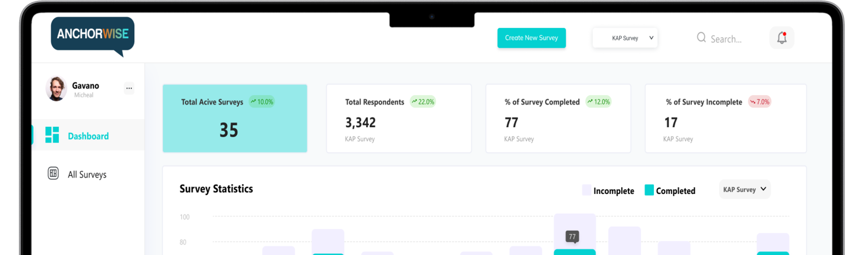868x255 pixels.
Task: Open All Surveys from the sidebar
Action: [87, 175]
